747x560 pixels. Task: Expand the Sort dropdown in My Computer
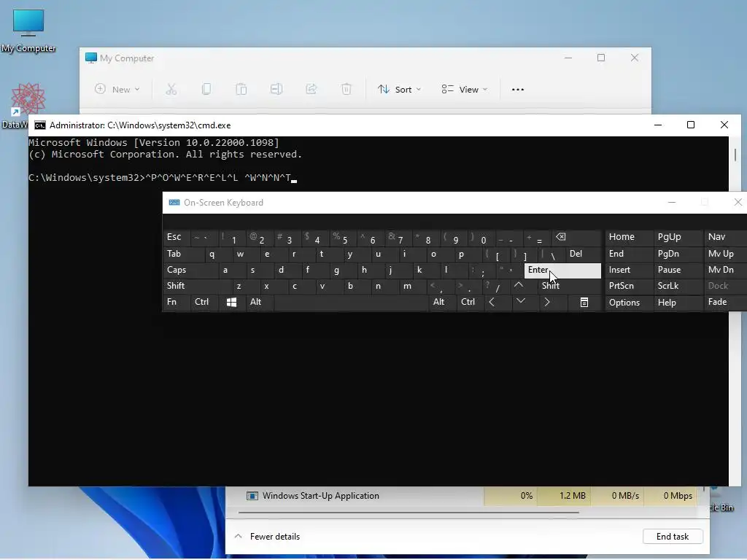click(399, 89)
